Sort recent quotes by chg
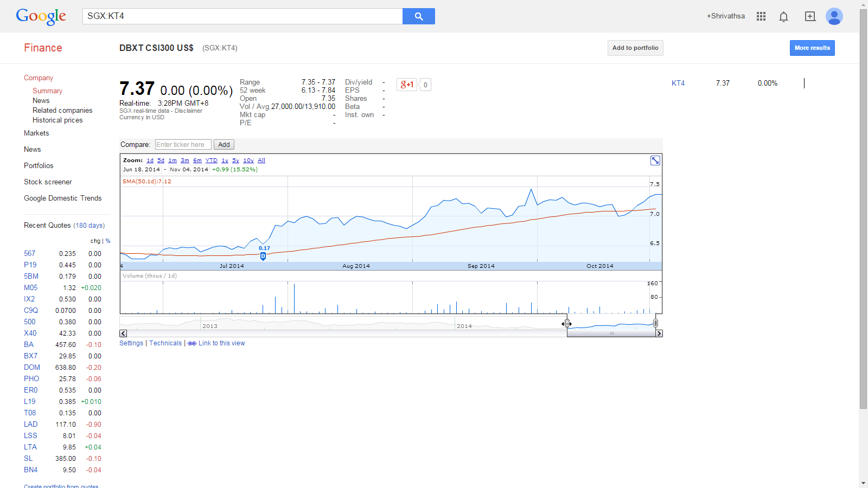868x488 pixels. 95,241
